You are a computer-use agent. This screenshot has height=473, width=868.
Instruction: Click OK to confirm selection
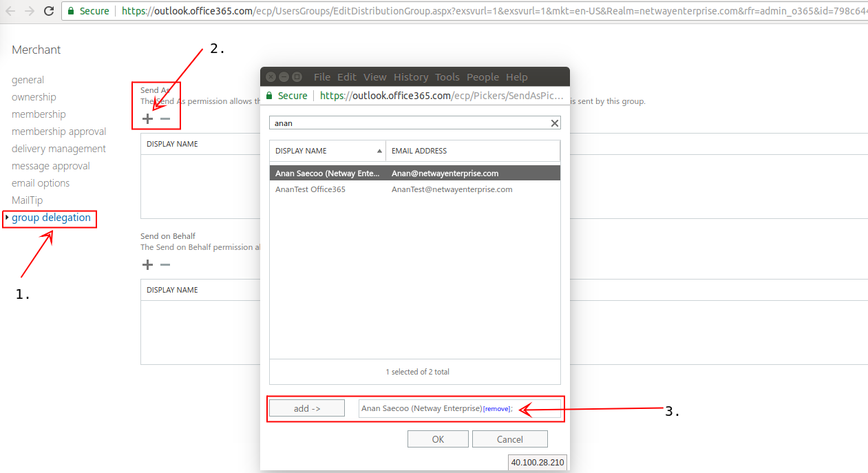coord(438,439)
